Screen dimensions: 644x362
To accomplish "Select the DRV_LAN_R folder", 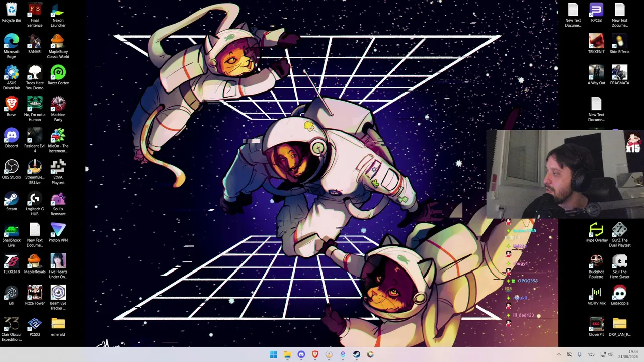I will pyautogui.click(x=619, y=327).
